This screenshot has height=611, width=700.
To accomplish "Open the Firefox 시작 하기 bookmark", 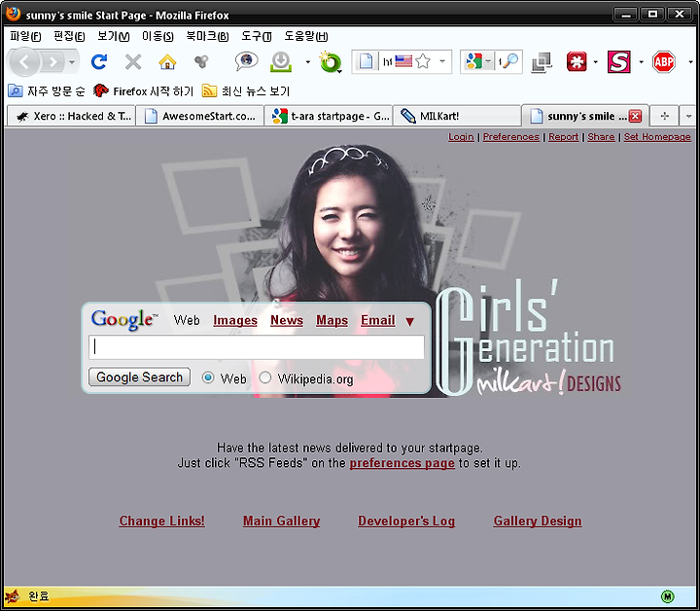I will pyautogui.click(x=143, y=91).
